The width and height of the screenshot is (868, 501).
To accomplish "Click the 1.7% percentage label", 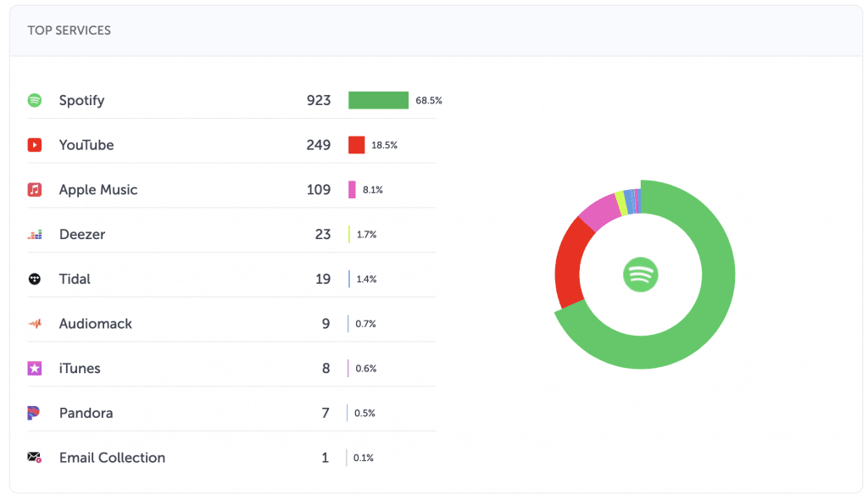I will pos(366,235).
